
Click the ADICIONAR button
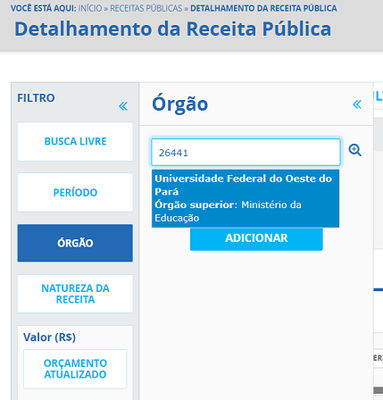tap(256, 239)
